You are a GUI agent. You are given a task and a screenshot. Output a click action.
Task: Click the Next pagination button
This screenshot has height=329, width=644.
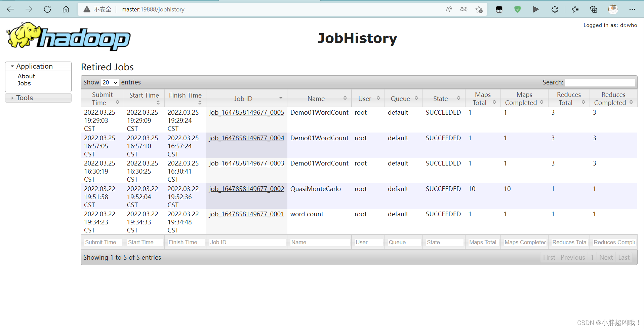pos(606,257)
